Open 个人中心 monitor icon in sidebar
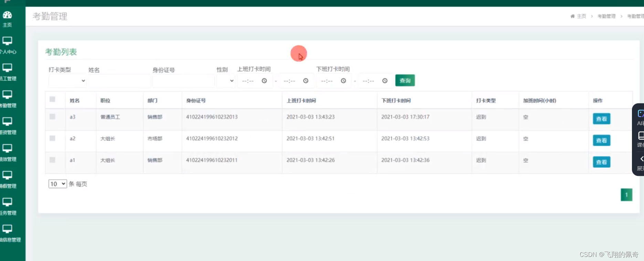Viewport: 644px width, 261px height. (7, 41)
